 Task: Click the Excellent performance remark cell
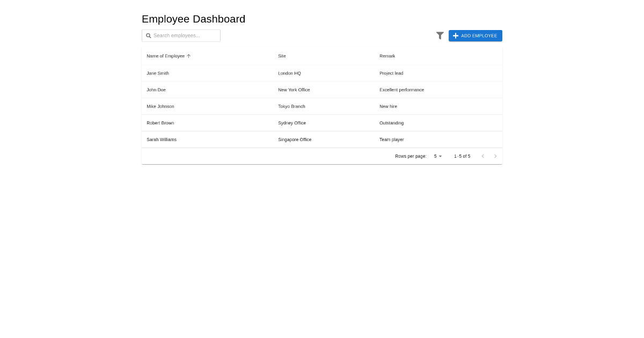point(401,90)
